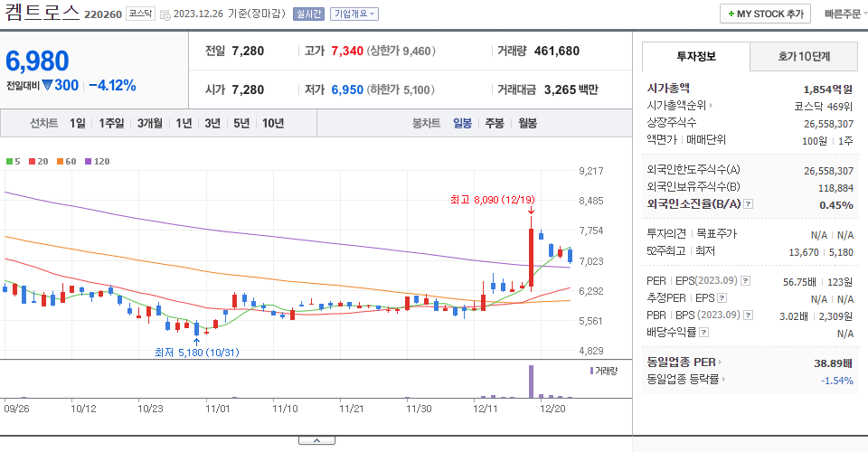Click PBR BPS value 3.02배 | 2,309원

816,316
